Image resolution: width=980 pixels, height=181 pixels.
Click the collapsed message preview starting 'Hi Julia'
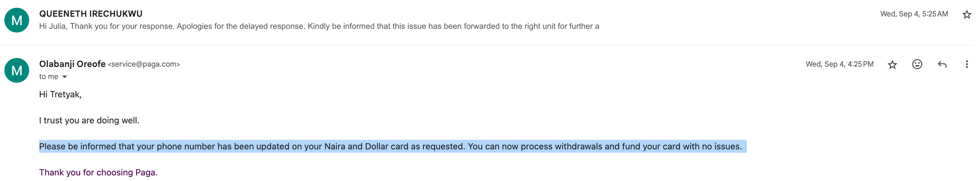pos(319,26)
